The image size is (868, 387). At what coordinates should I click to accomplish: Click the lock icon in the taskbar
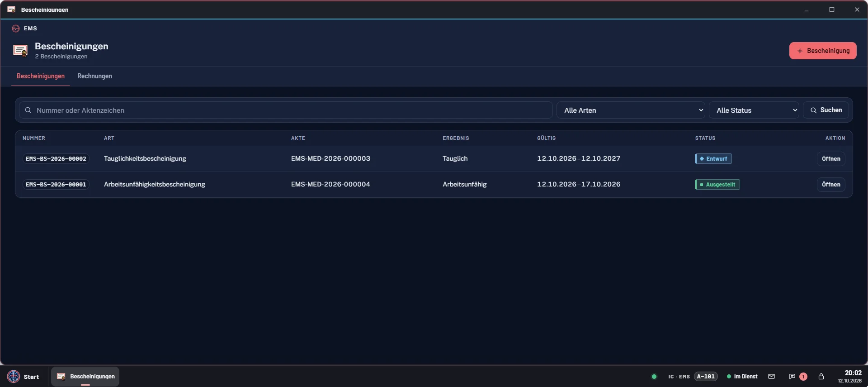pos(821,377)
